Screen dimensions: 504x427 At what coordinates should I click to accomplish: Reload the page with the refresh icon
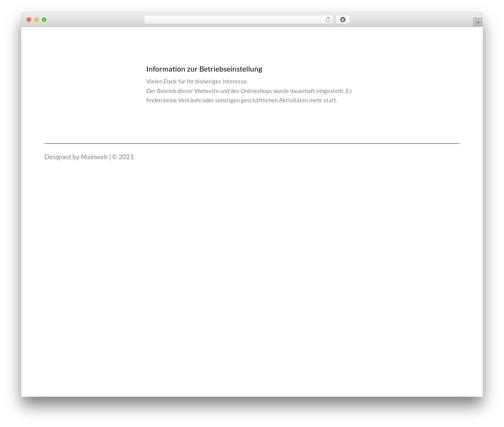(328, 20)
